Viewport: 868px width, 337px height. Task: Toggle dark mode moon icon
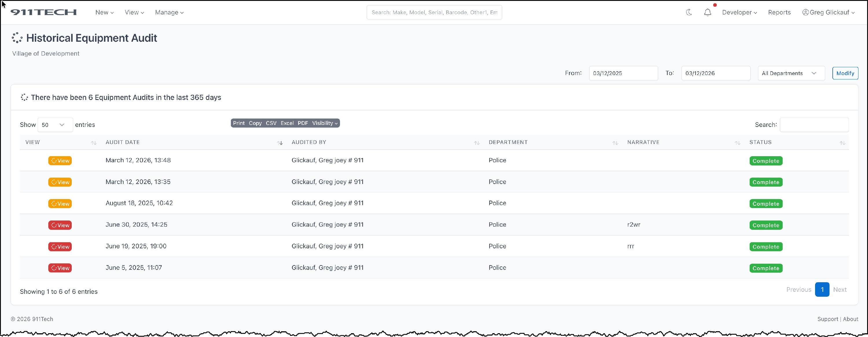(x=689, y=12)
